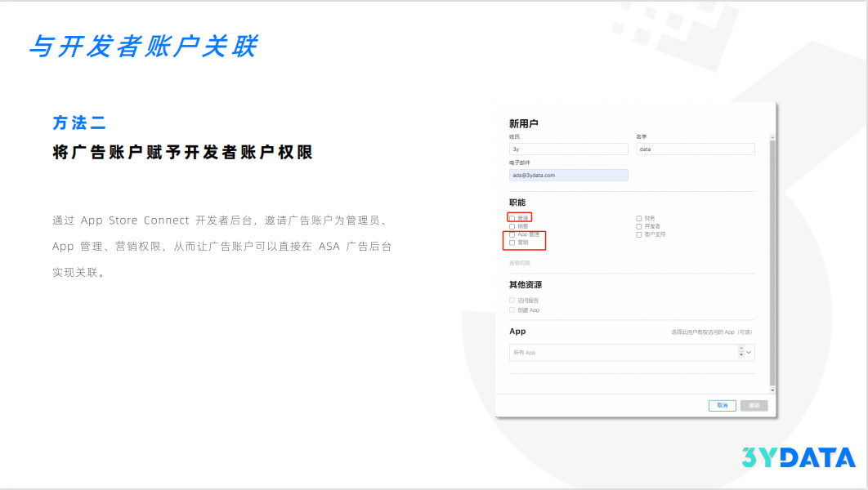The width and height of the screenshot is (868, 490).
Task: Click the 其他资源 section heading
Action: coord(526,285)
